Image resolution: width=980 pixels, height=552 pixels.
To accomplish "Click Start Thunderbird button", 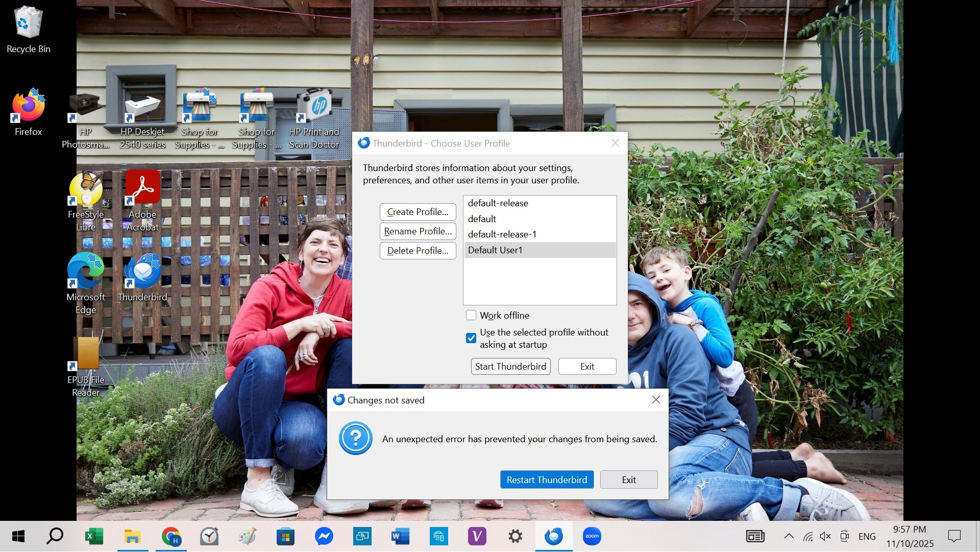I will click(510, 367).
